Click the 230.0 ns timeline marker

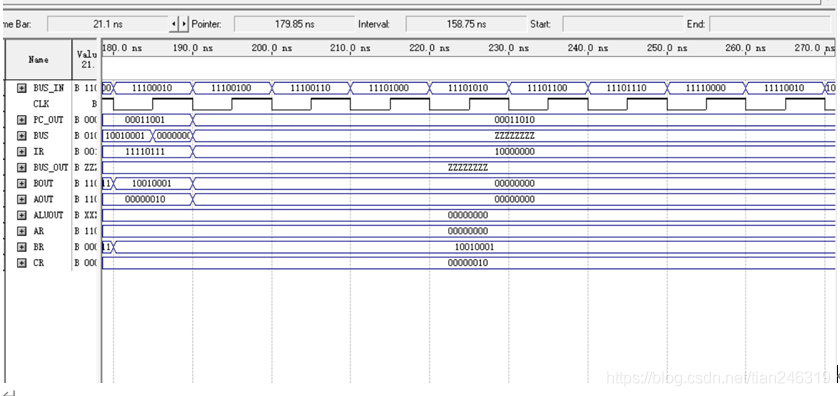click(508, 48)
